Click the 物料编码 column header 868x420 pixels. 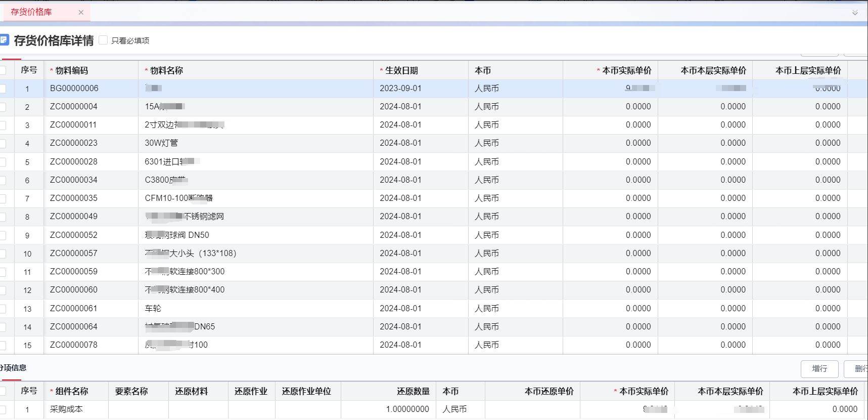71,70
